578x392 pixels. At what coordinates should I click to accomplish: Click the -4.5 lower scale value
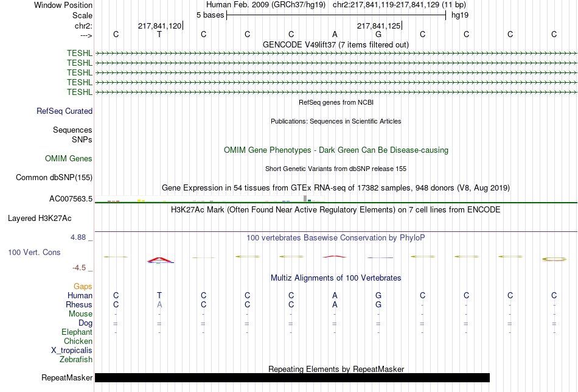pyautogui.click(x=79, y=268)
